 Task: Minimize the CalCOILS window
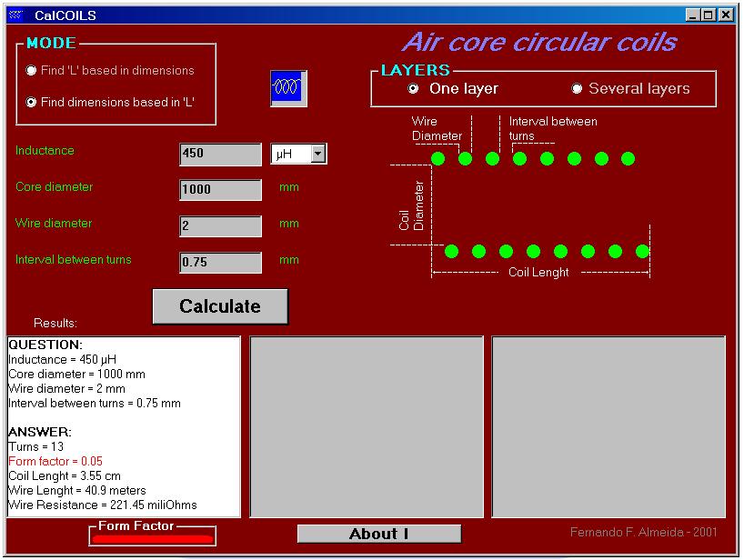point(694,15)
